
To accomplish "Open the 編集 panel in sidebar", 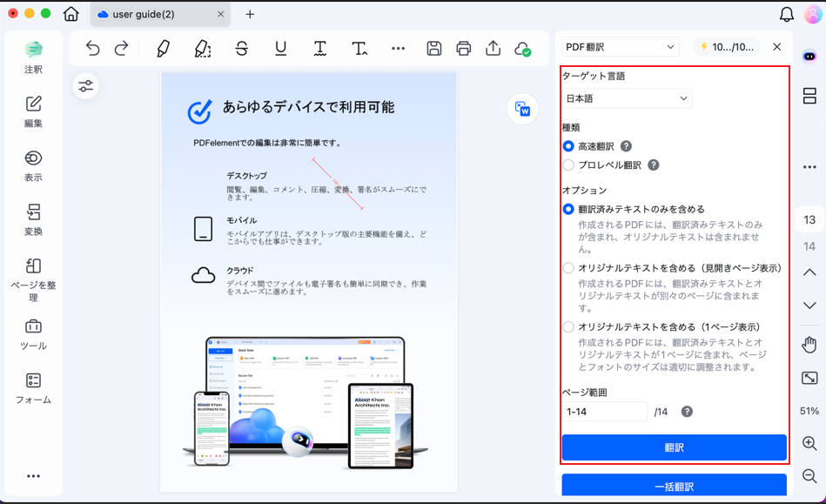I will 33,111.
